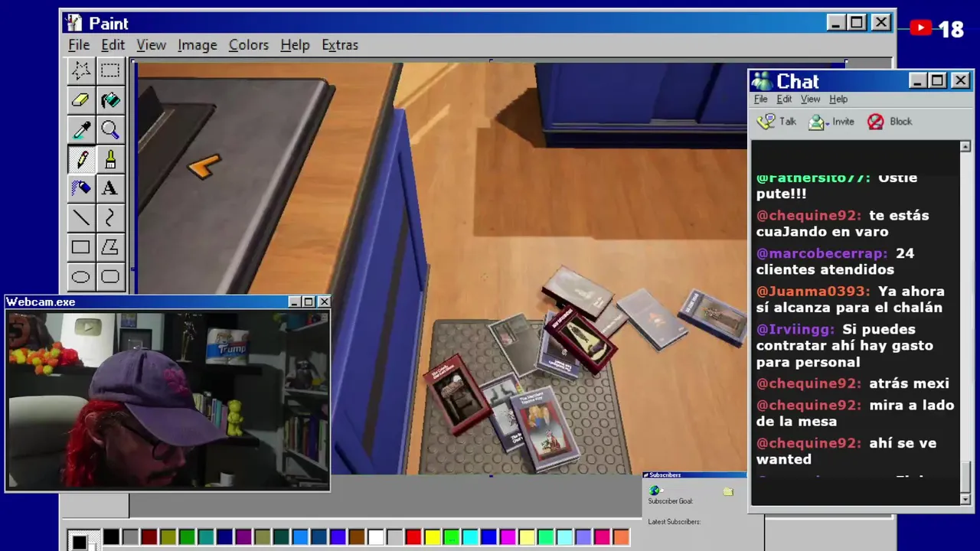Click the username @Irviingg in chat
The image size is (980, 551).
tap(795, 329)
